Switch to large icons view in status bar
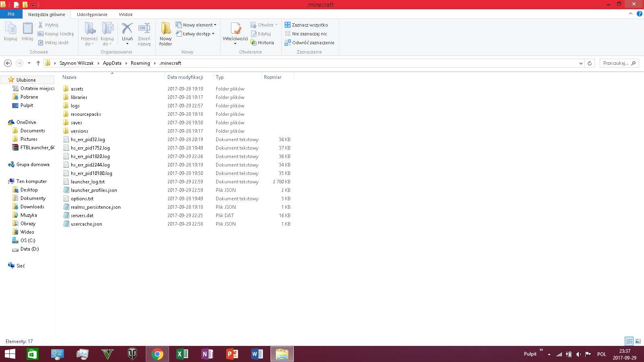644x362 pixels. point(638,341)
